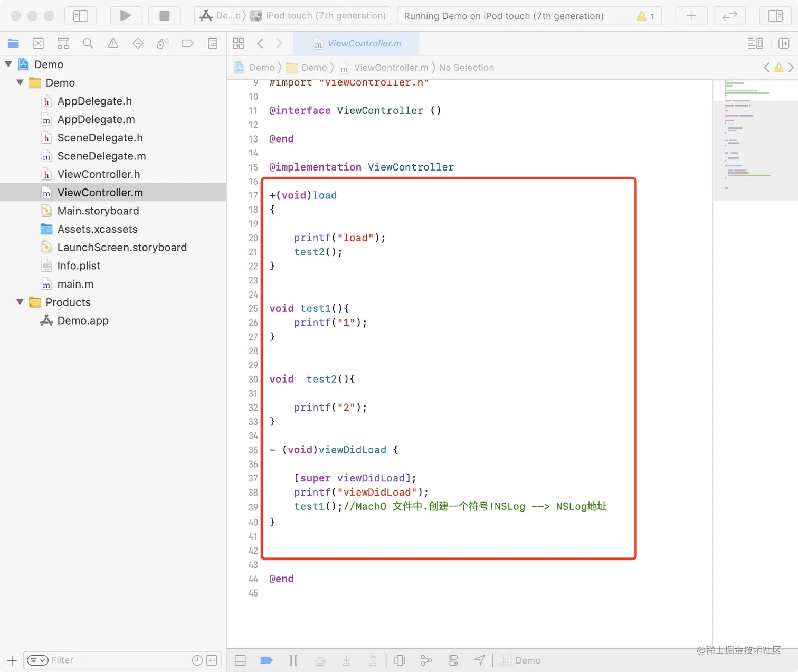Add new file with plus button

(x=12, y=660)
